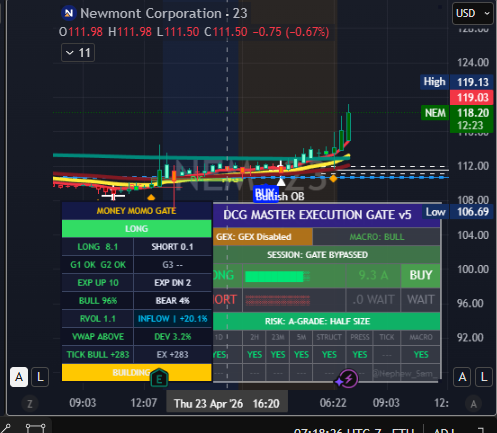Click the 06:22 time axis label
Viewport: 497px width, 433px height.
click(x=333, y=403)
